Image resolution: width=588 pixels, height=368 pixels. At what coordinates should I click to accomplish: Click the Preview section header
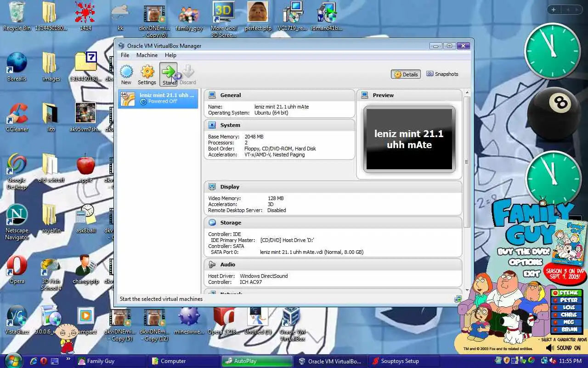[x=409, y=95]
